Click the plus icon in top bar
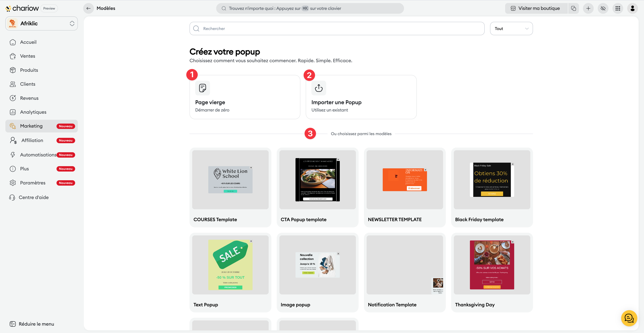The height and width of the screenshot is (333, 644). click(x=588, y=8)
